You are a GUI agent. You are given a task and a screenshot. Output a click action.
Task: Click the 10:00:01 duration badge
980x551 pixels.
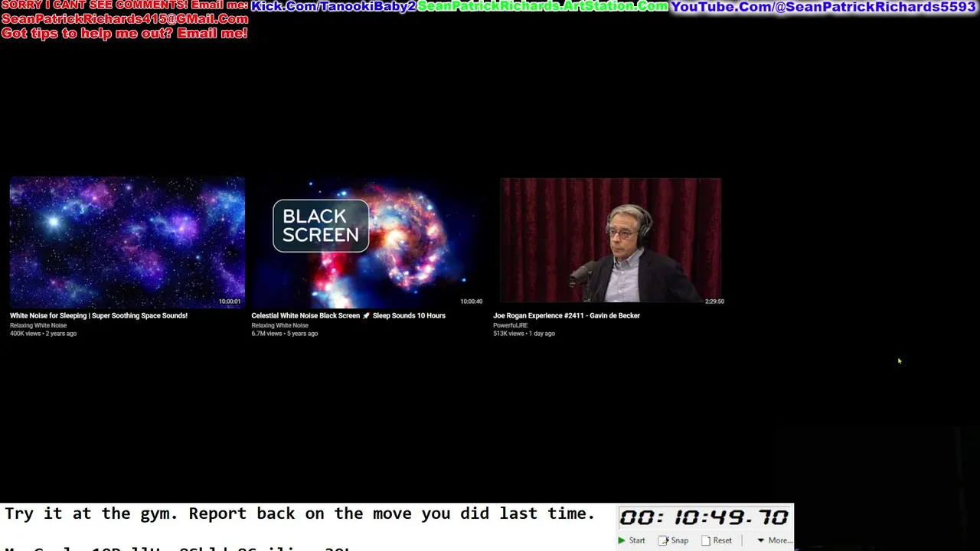point(230,302)
